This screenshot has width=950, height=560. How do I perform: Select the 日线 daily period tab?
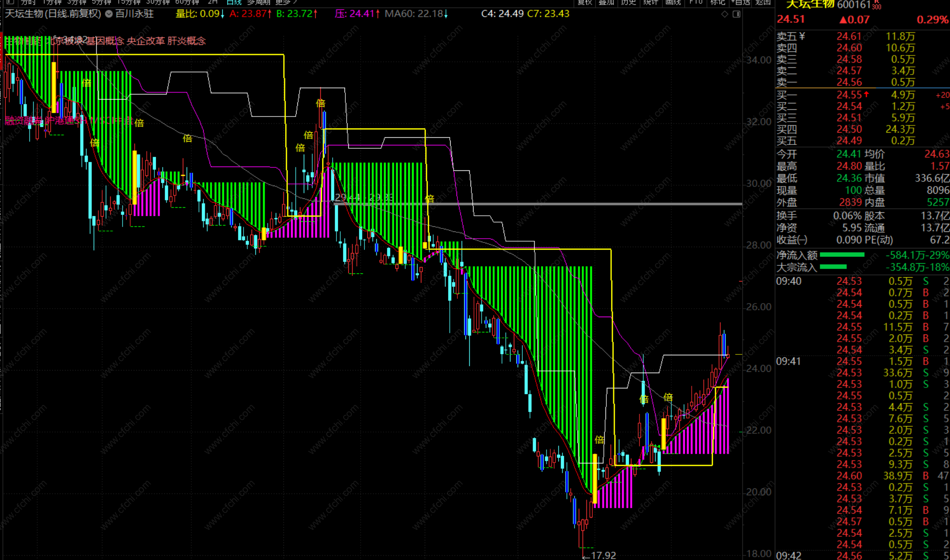click(234, 2)
